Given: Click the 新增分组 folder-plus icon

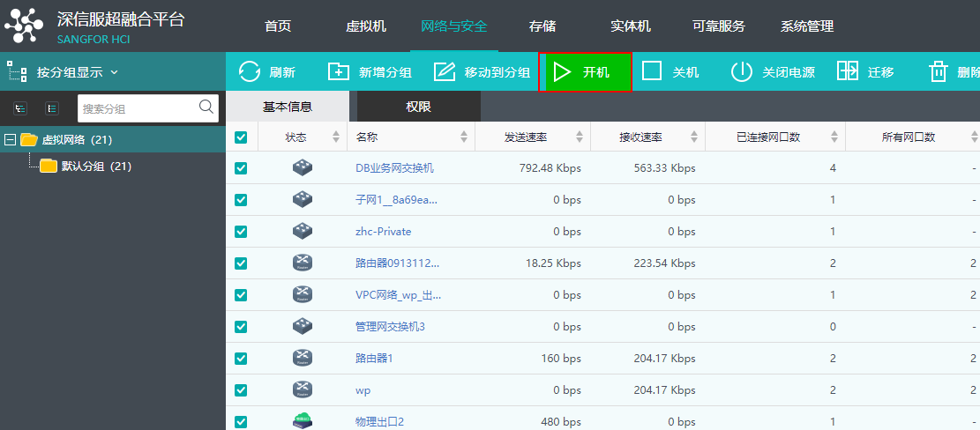Looking at the screenshot, I should click(339, 71).
